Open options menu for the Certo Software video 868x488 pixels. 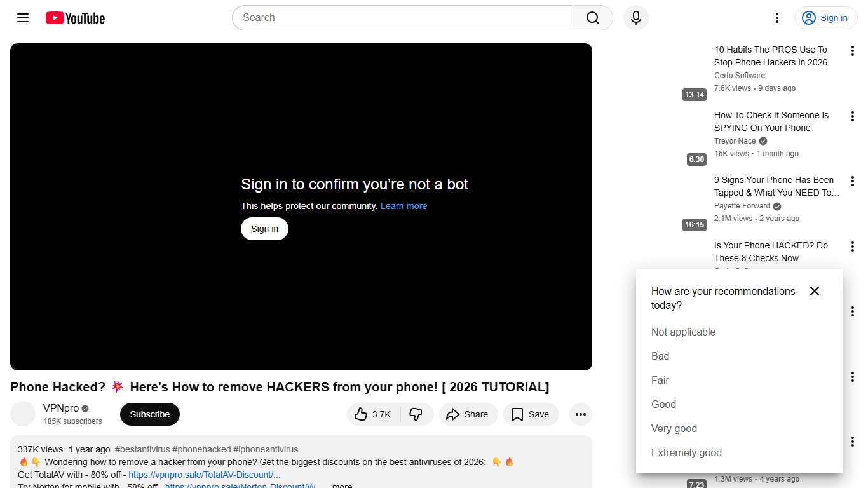coord(853,50)
